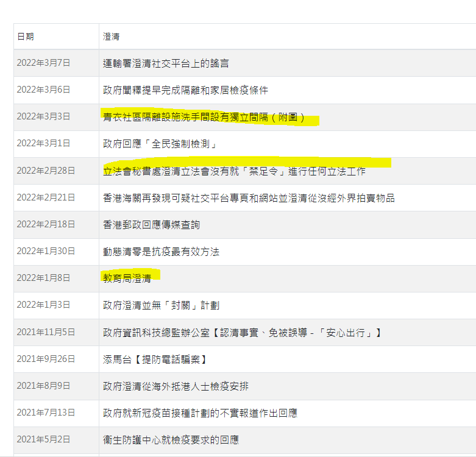Screen dimensions: 476x457
Task: Open link 教育局澄清
Action: [x=127, y=278]
